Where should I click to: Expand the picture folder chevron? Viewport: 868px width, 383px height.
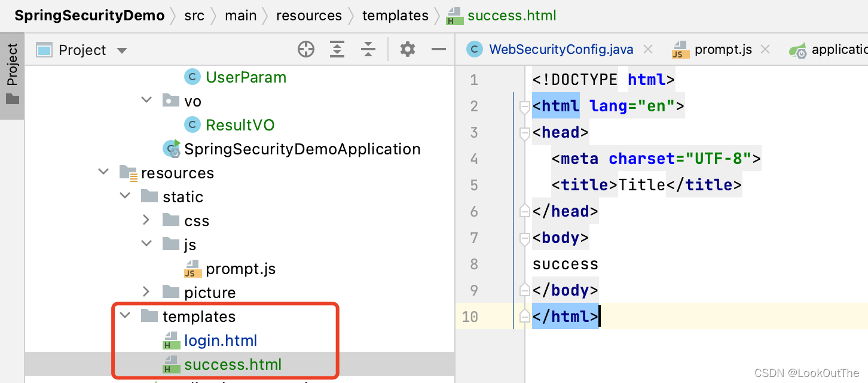point(146,291)
